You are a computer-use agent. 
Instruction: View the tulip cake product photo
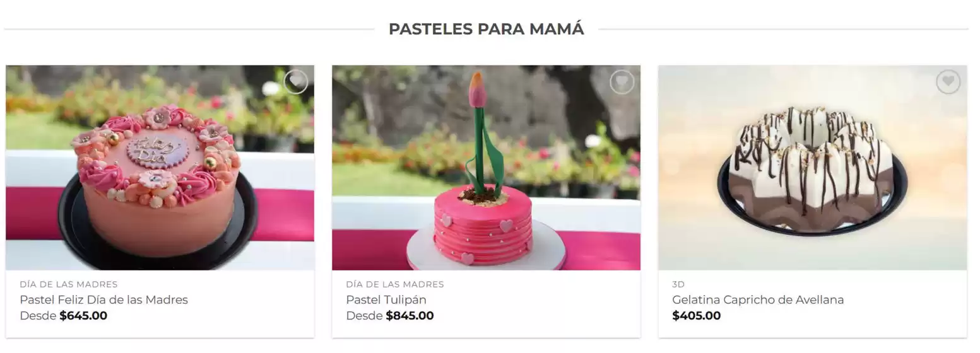pos(486,168)
